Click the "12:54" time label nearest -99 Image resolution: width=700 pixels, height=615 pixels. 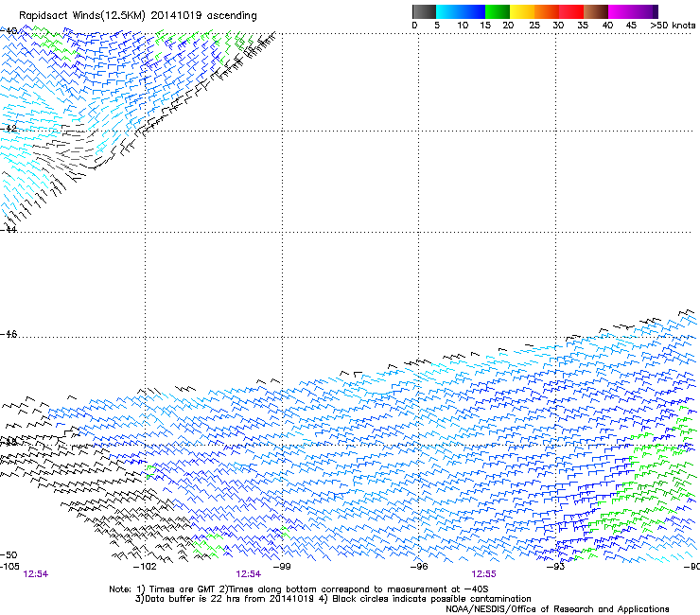coord(248,574)
